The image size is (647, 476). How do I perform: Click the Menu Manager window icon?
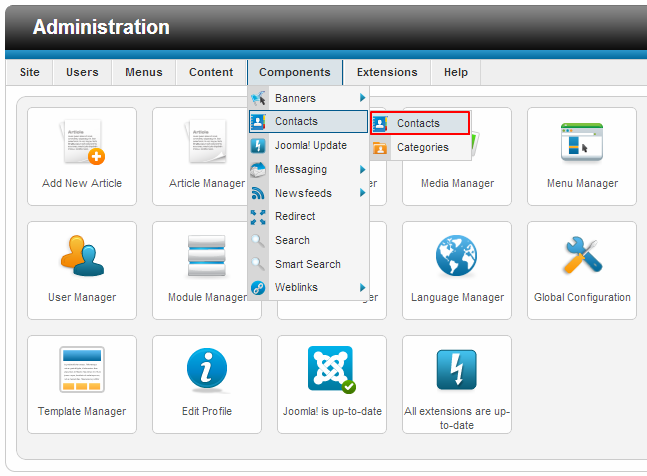(582, 142)
